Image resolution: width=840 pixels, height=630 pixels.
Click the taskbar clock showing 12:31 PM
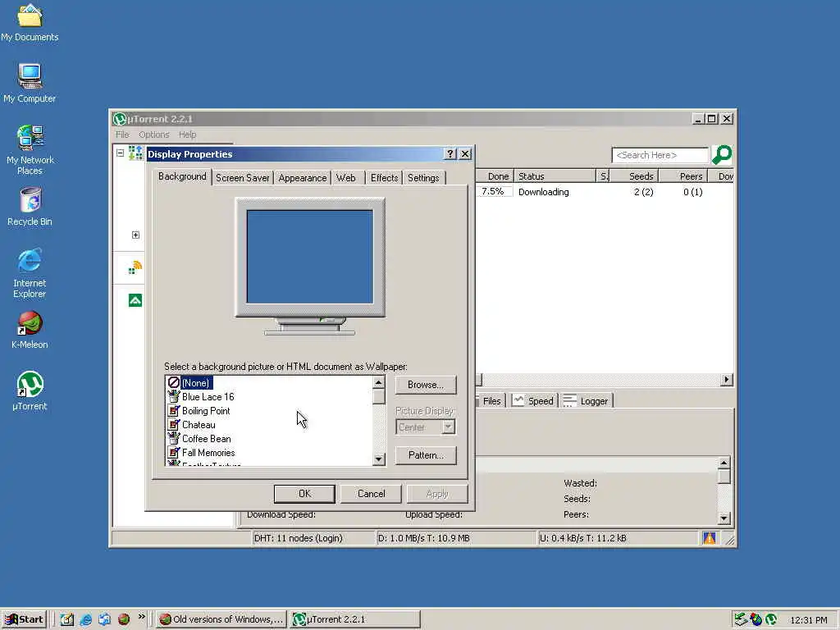pyautogui.click(x=808, y=620)
